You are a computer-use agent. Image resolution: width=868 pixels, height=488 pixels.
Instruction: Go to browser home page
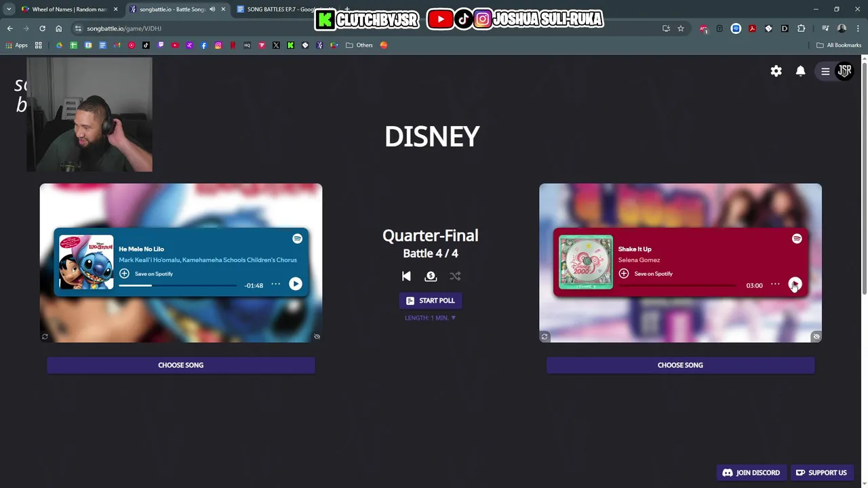pos(59,28)
